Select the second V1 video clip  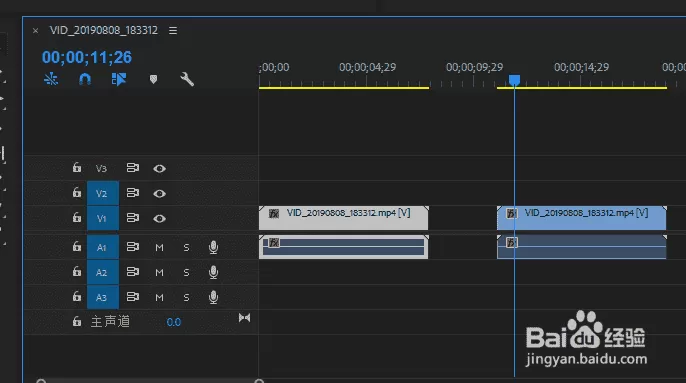581,218
